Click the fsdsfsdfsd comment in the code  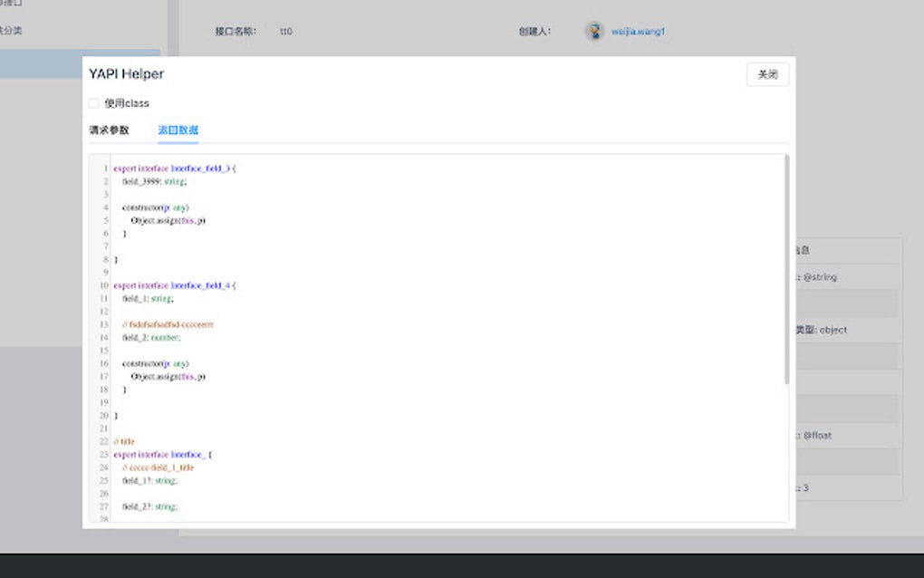point(168,323)
